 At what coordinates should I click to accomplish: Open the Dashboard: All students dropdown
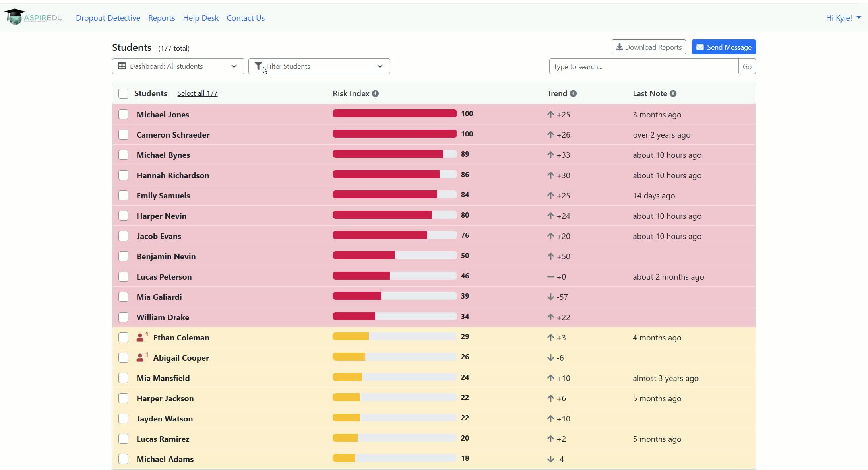click(178, 66)
